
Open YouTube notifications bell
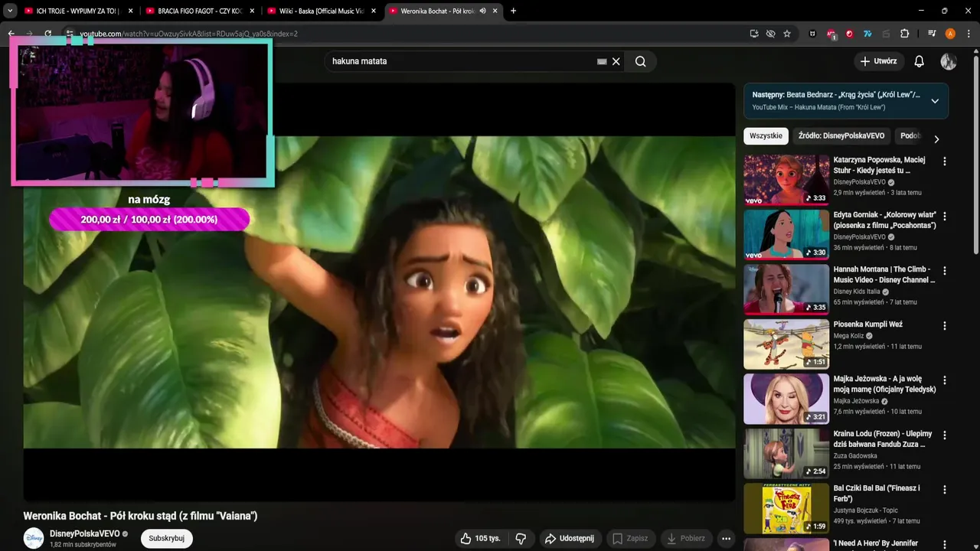920,61
